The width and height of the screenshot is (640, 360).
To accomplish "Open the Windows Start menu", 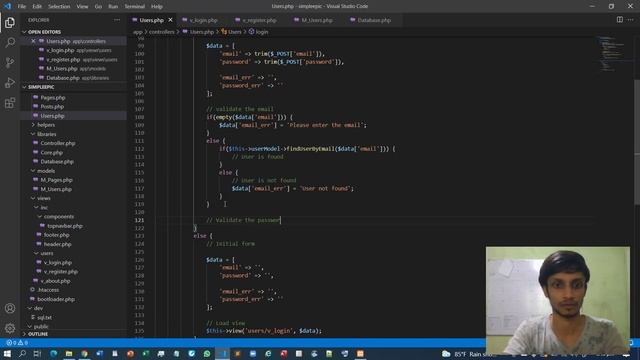I will click(x=7, y=353).
